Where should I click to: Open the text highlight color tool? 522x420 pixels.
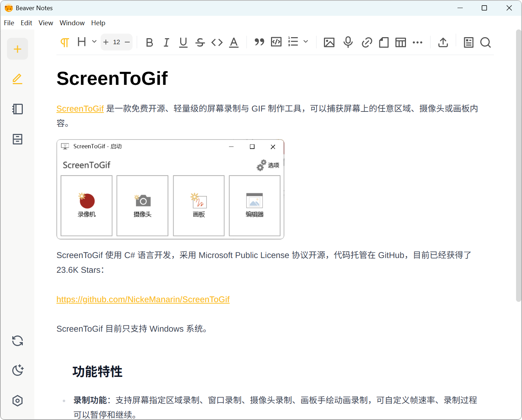point(234,42)
